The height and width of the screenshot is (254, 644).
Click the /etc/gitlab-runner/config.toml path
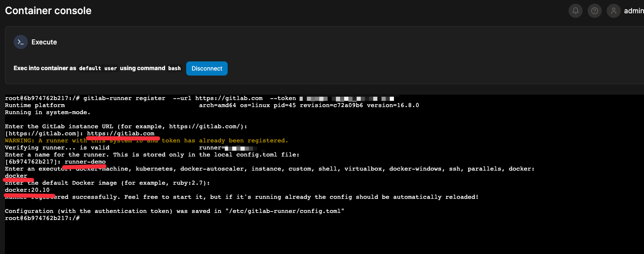tap(284, 211)
